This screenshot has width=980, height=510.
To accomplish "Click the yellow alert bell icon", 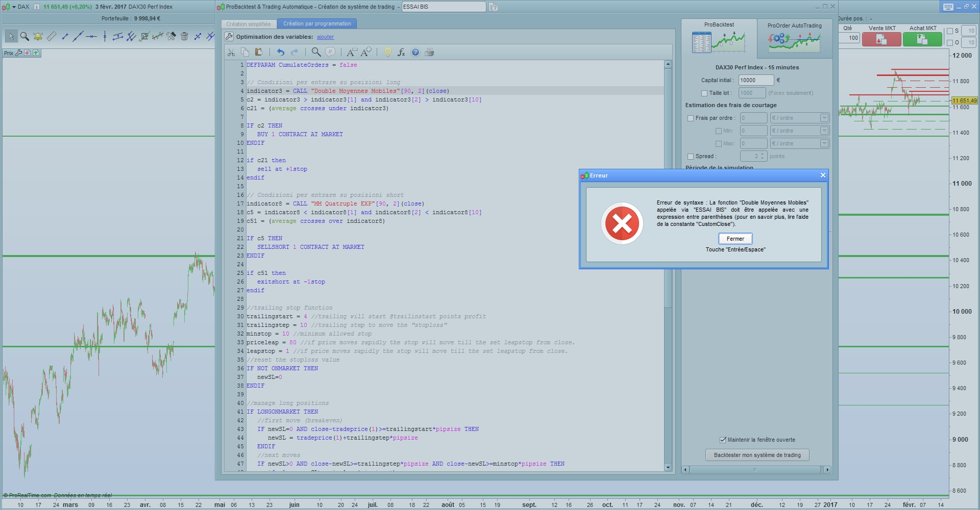I will 38,36.
